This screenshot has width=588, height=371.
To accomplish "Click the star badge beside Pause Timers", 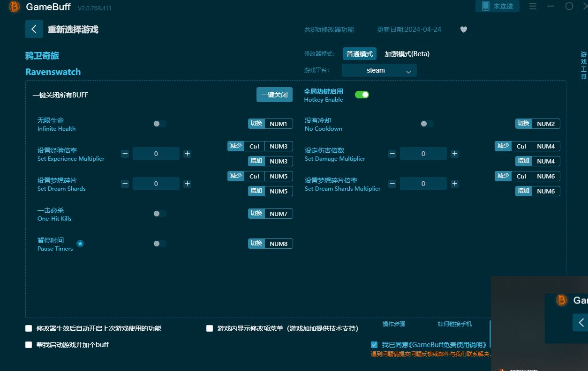I will (80, 244).
